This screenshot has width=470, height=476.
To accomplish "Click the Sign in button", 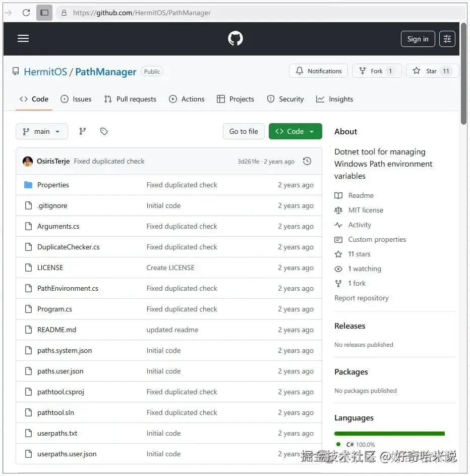I will [418, 39].
